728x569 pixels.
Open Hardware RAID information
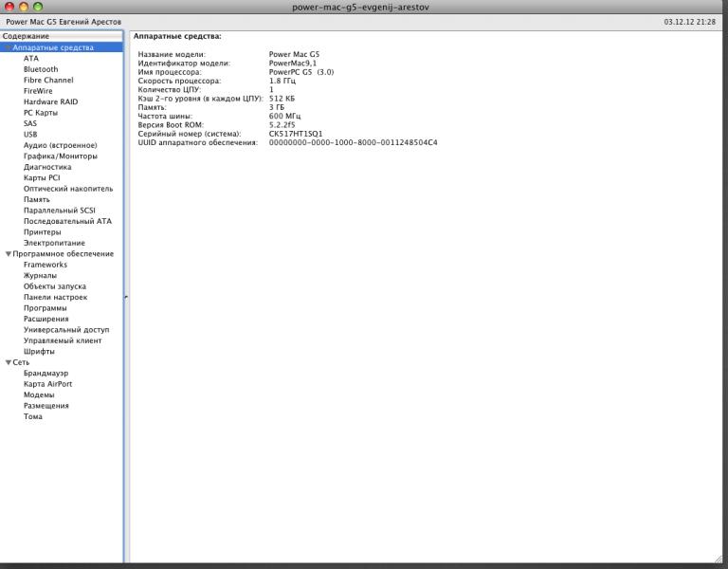[x=50, y=101]
